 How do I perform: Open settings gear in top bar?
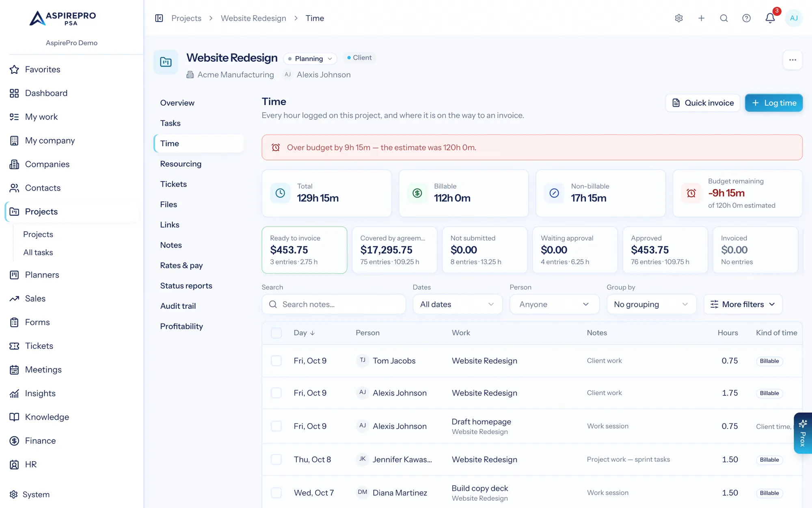pos(679,18)
